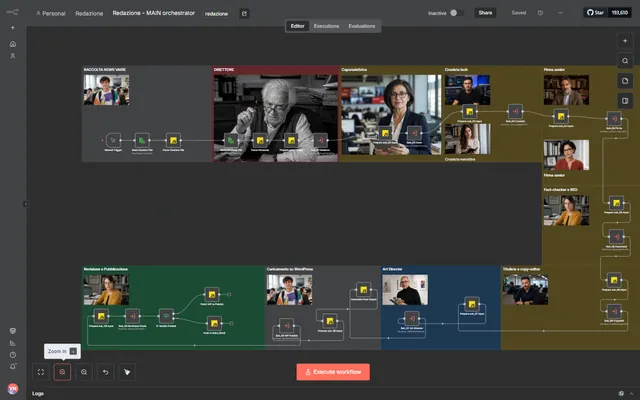Expand the collapsed left sidebar

click(x=25, y=204)
